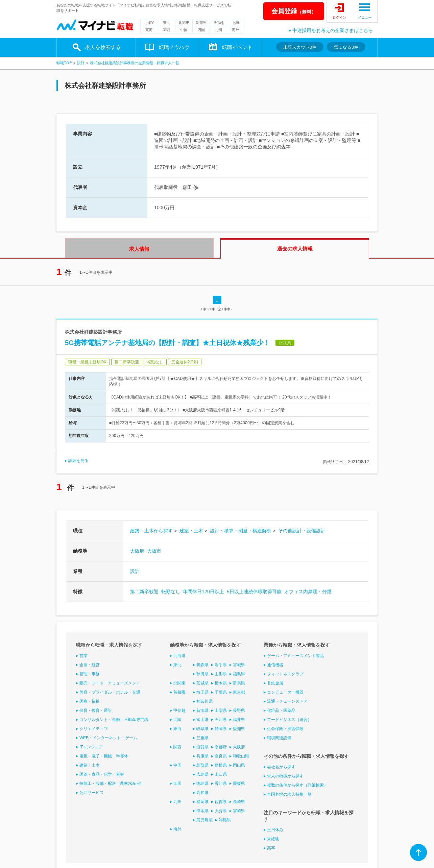The height and width of the screenshot is (868, 434).
Task: Click 詳細を見る link
Action: (x=77, y=461)
